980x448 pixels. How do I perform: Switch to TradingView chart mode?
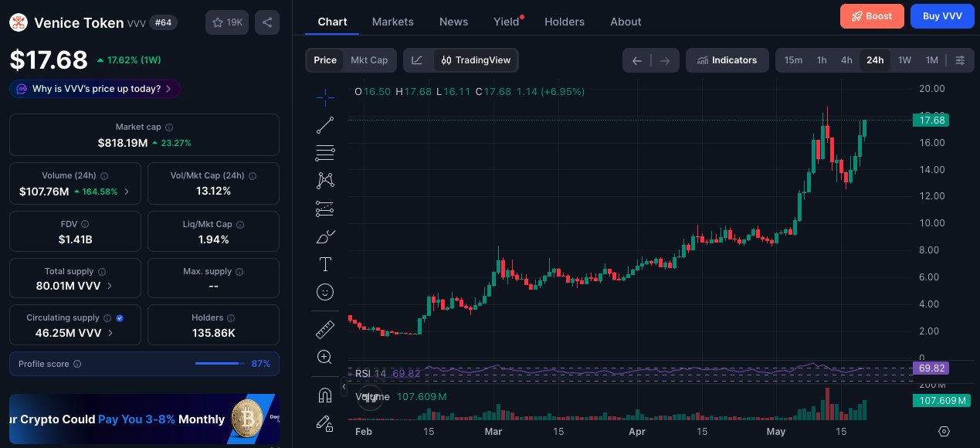[x=476, y=60]
